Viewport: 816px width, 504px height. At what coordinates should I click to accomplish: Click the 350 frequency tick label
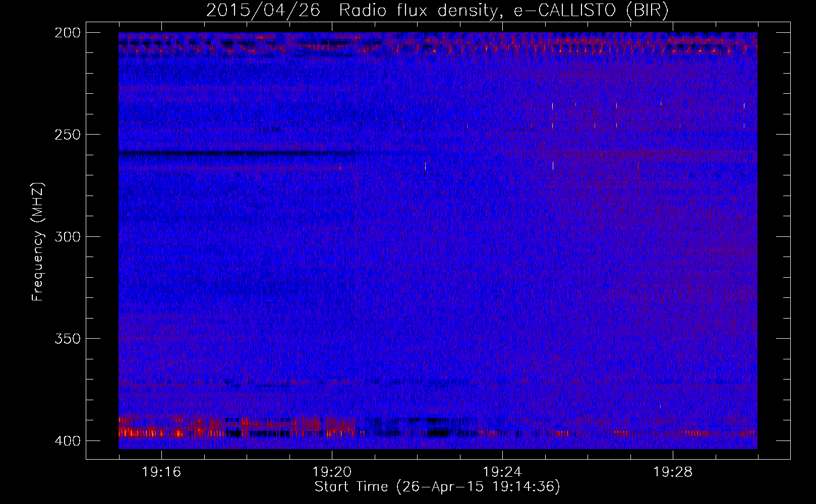click(67, 339)
